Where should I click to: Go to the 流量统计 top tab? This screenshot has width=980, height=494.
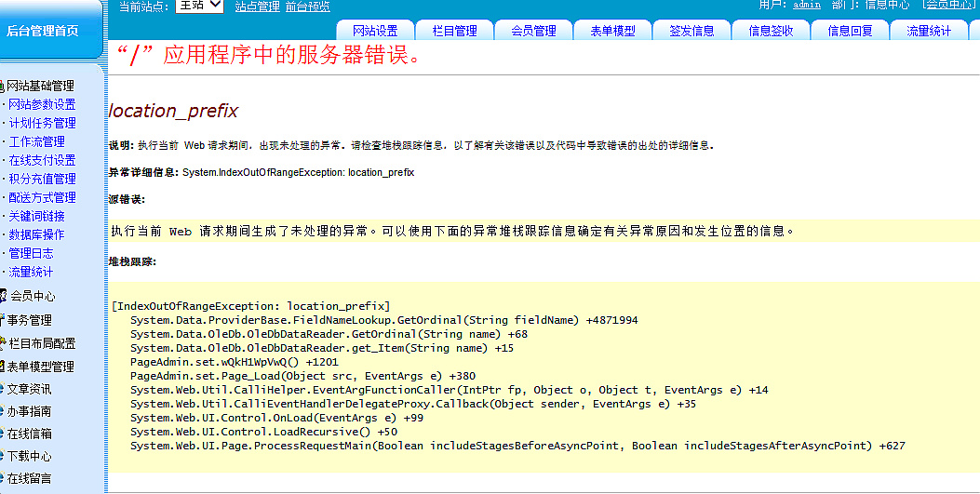[x=928, y=31]
